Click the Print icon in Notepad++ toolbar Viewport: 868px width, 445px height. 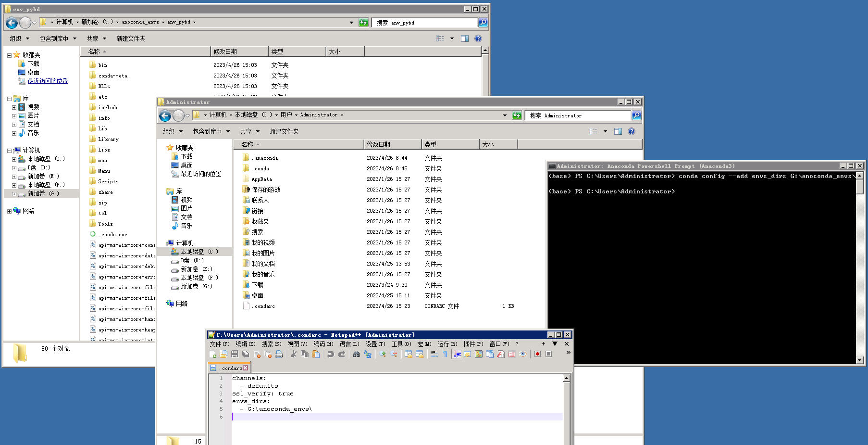coord(279,354)
